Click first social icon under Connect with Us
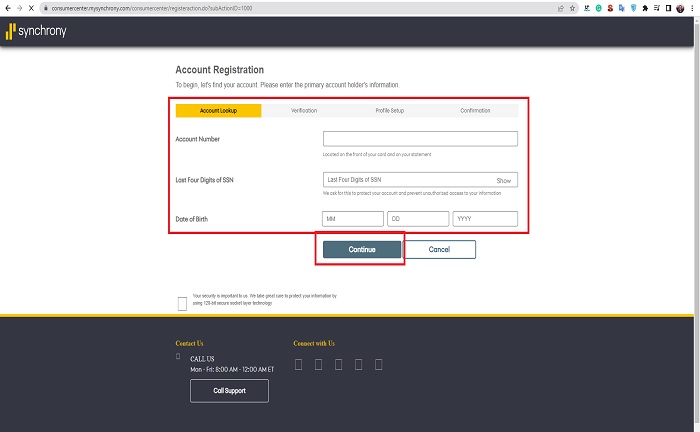 298,364
